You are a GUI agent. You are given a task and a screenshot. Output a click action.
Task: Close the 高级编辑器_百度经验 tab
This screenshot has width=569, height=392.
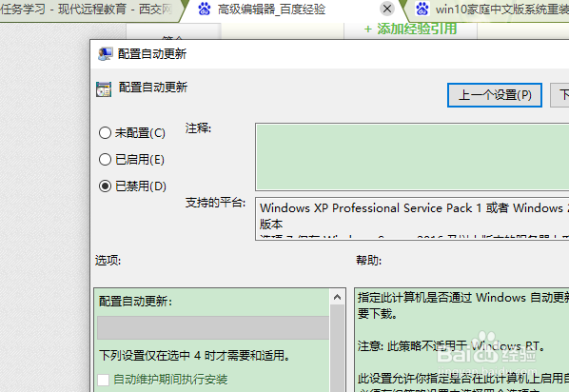(x=387, y=9)
